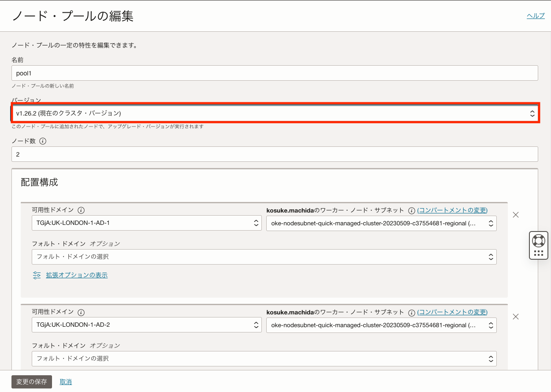The width and height of the screenshot is (551, 392).
Task: Remove the second placement configuration with X
Action: click(516, 317)
